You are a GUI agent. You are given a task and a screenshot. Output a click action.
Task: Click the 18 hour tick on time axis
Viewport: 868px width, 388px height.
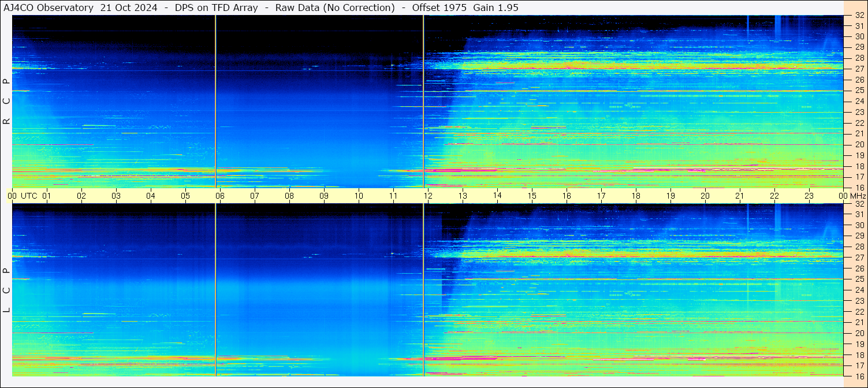click(x=636, y=196)
